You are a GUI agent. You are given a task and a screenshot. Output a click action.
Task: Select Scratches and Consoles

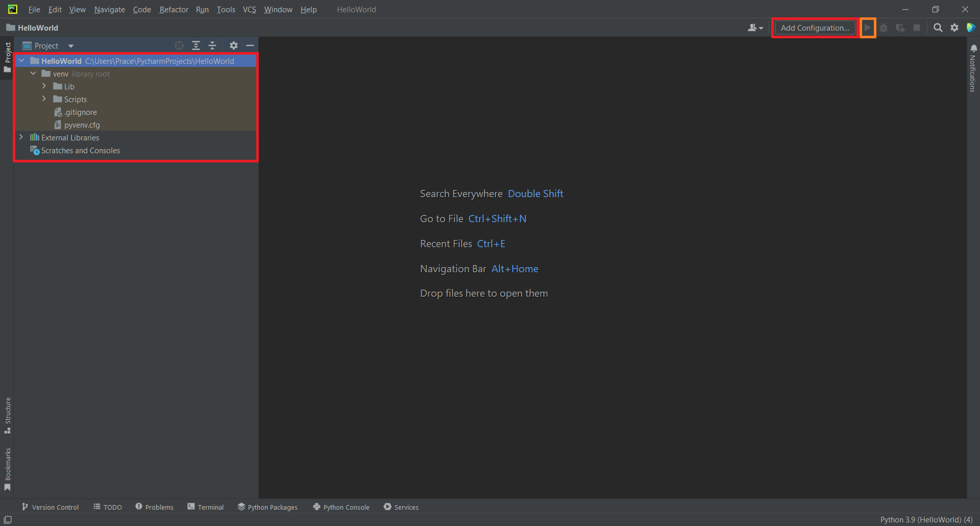(x=75, y=150)
